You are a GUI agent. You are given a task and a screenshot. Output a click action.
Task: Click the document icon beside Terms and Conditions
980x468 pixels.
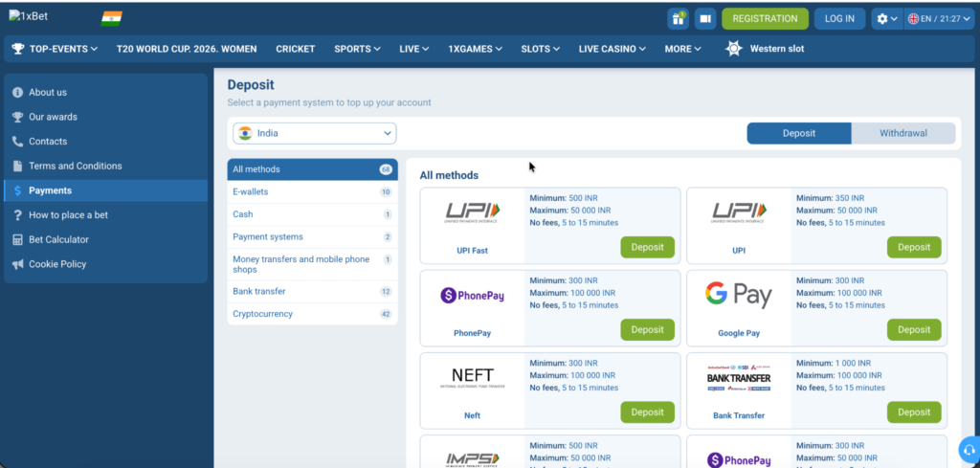tap(17, 167)
